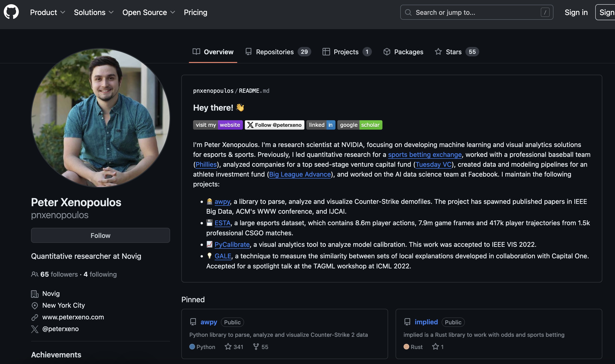Click the star icon on the implied card
The image size is (615, 364).
(436, 346)
